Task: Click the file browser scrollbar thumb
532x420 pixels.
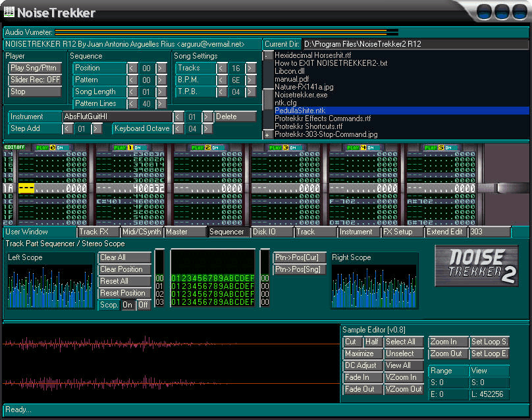Action: (x=268, y=99)
